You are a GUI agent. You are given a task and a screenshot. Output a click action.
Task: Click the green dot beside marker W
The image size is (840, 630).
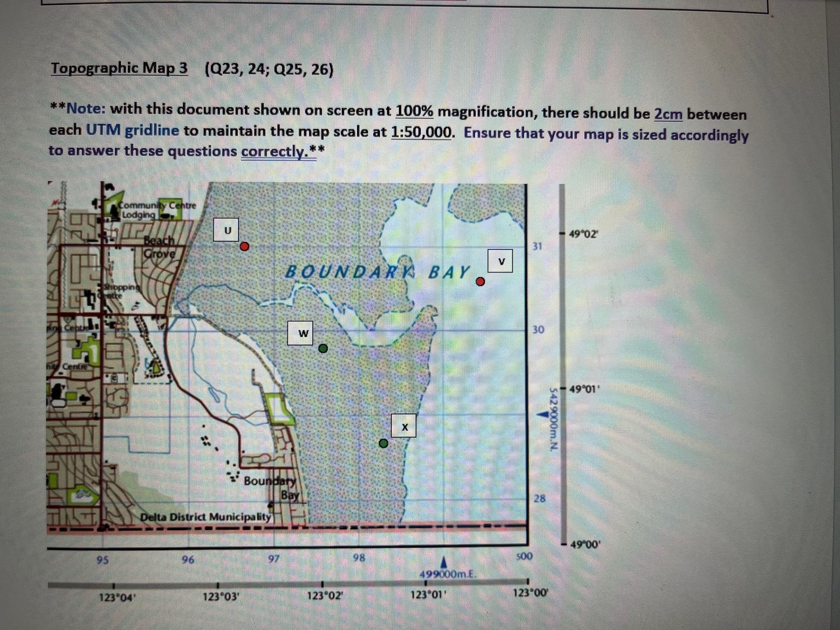[323, 348]
